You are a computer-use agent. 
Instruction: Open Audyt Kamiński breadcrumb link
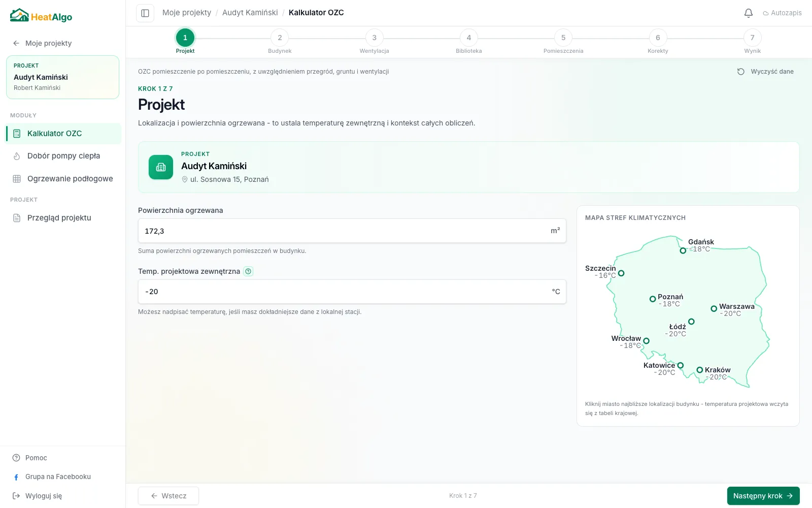pos(250,13)
